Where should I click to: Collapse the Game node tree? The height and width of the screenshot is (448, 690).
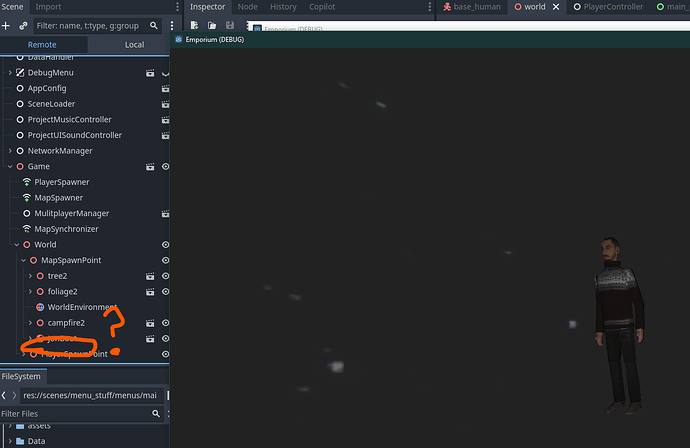click(9, 167)
